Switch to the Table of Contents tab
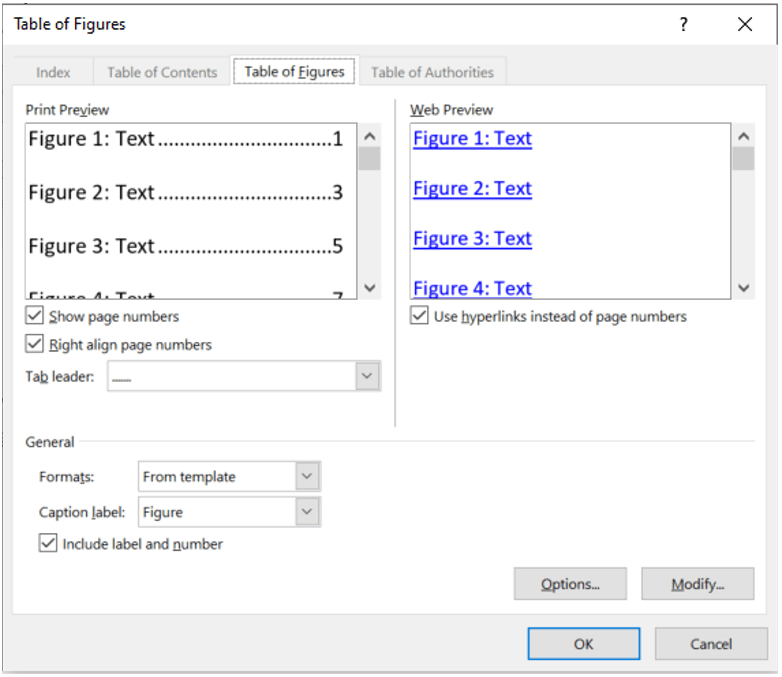 click(x=162, y=72)
